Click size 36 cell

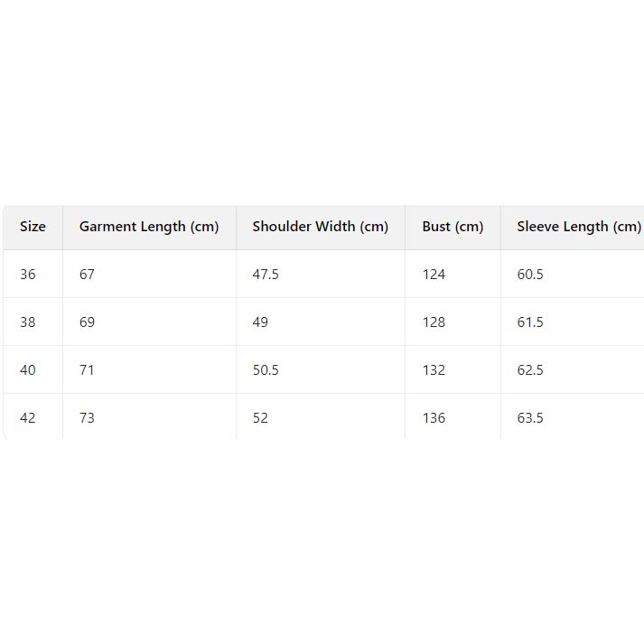28,275
